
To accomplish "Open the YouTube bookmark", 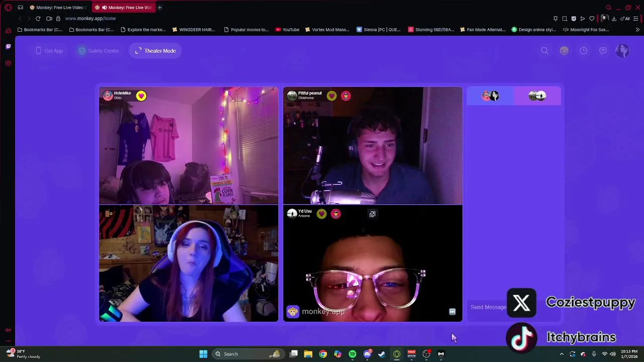I will coord(287,30).
